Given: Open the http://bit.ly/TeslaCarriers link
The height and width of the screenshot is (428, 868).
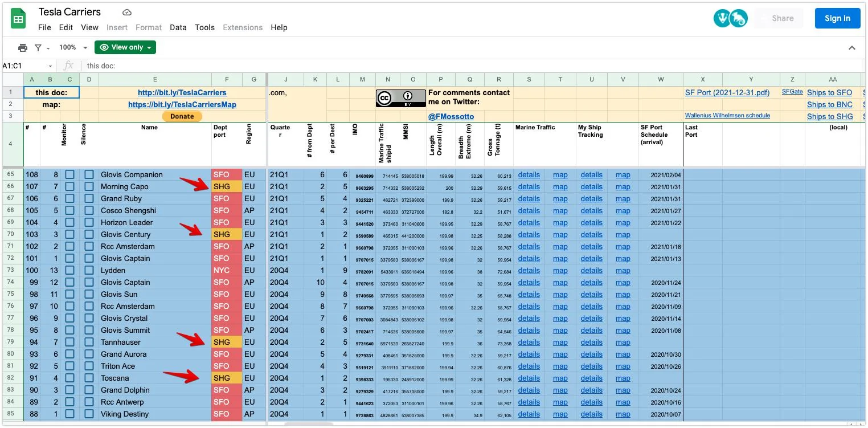Looking at the screenshot, I should click(x=182, y=93).
